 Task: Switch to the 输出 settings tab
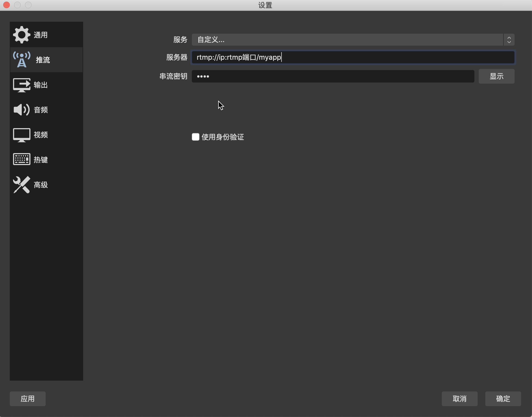tap(41, 85)
